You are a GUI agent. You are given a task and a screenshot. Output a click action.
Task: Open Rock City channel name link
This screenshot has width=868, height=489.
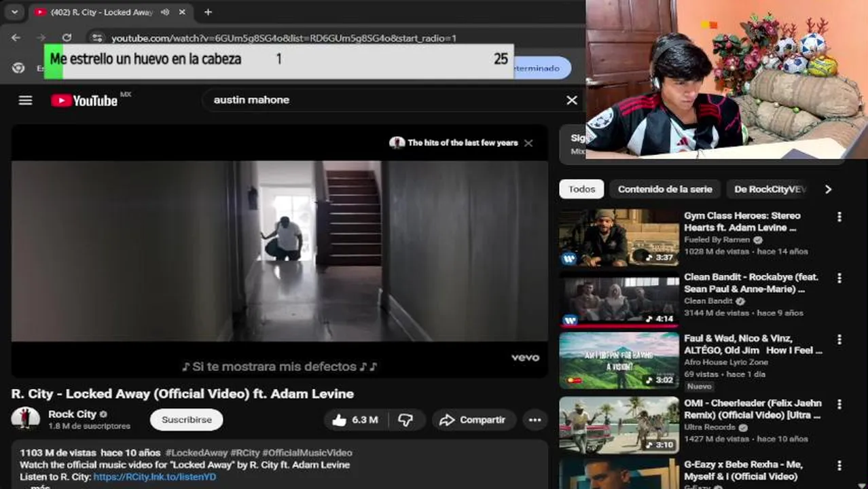pyautogui.click(x=72, y=414)
